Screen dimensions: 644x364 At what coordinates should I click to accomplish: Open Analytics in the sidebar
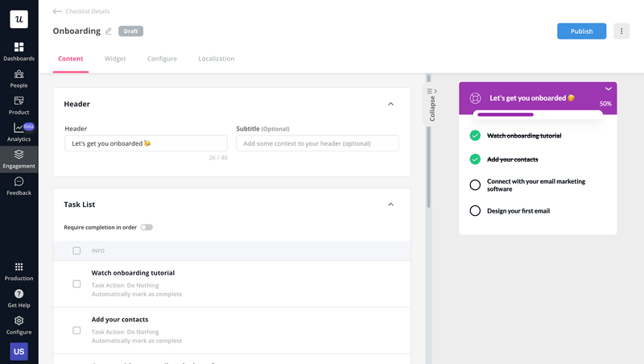[x=19, y=132]
